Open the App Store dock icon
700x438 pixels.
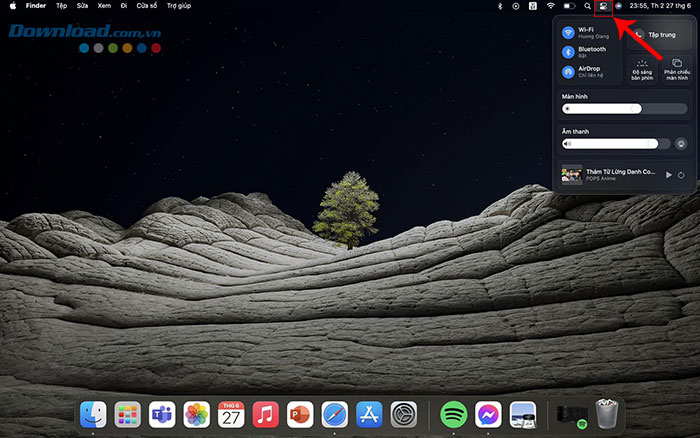click(x=369, y=414)
